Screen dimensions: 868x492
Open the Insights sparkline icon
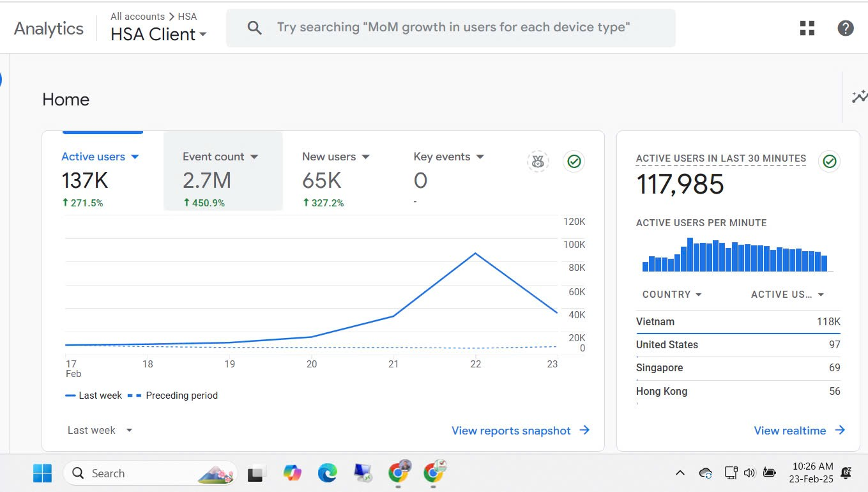point(858,97)
